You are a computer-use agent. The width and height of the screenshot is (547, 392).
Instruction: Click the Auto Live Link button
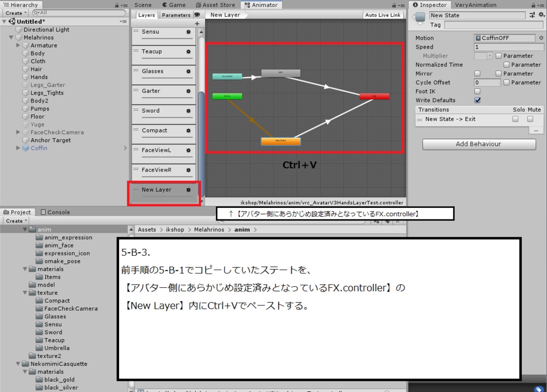tap(382, 15)
